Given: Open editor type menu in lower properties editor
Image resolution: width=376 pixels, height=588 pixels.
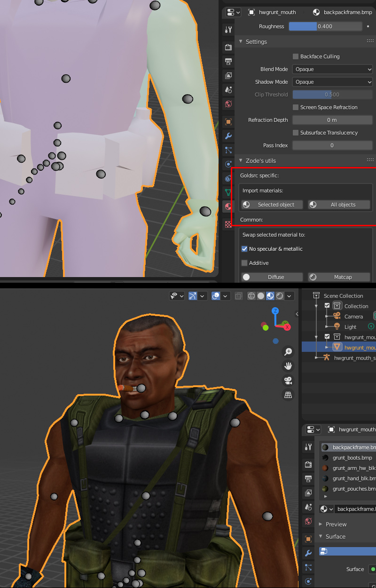Looking at the screenshot, I should pos(313,429).
